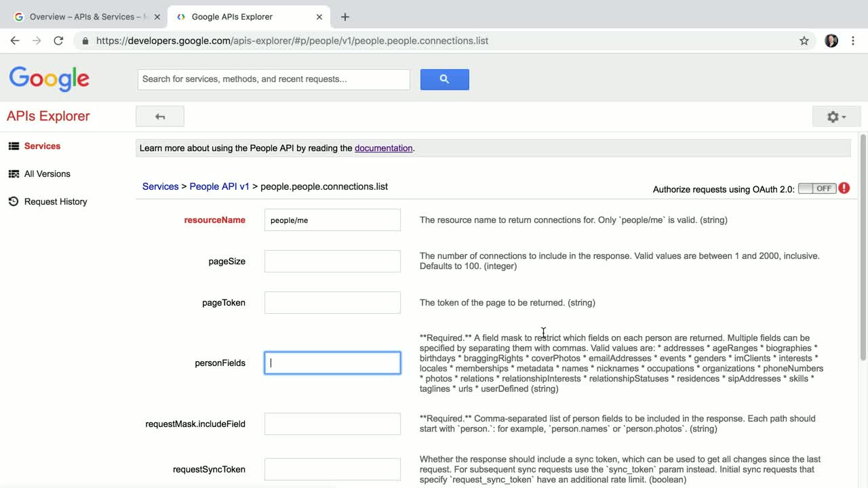Reload the page with the browser refresh icon
Viewport: 868px width, 488px height.
58,41
